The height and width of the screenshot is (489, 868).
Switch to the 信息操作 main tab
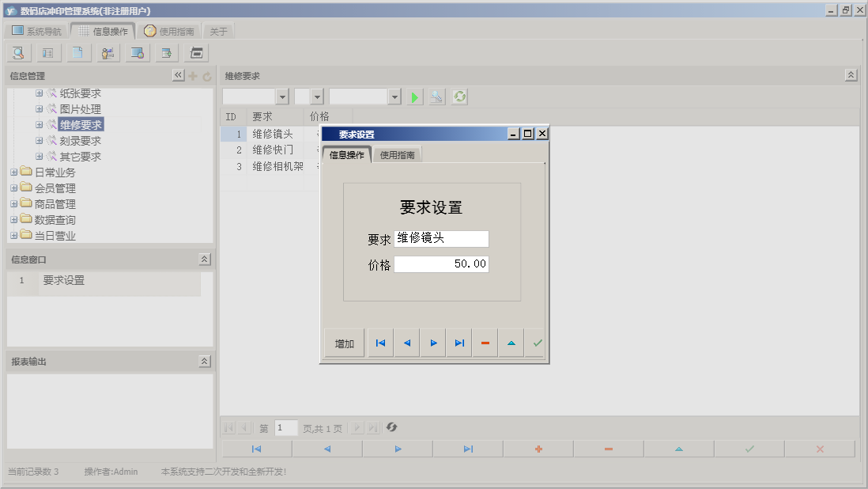pos(103,31)
